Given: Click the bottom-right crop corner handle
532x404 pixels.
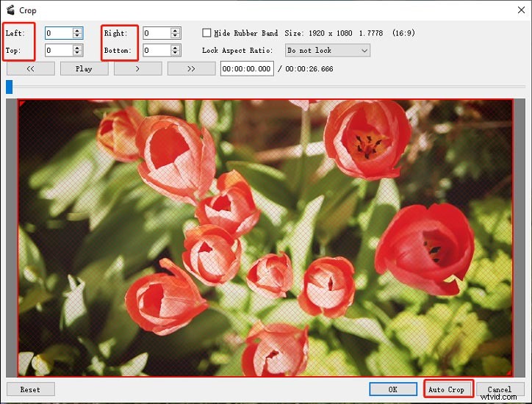Looking at the screenshot, I should click(510, 373).
